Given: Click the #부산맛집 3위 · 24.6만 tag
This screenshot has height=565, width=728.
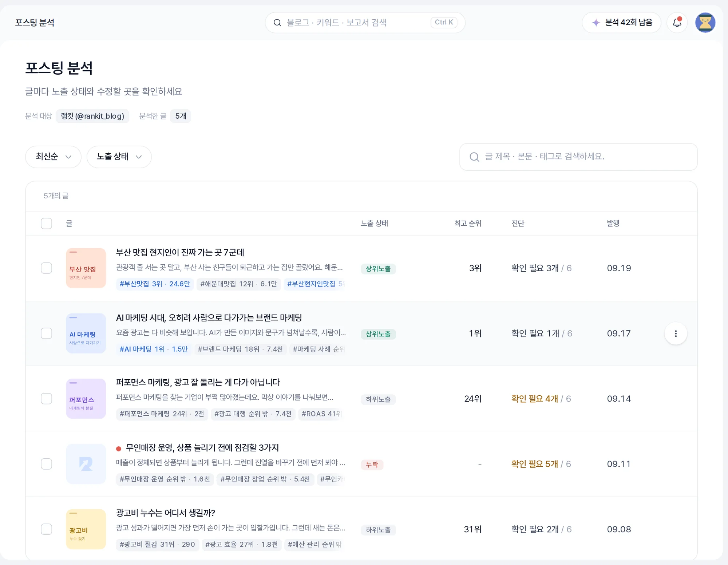Looking at the screenshot, I should [x=155, y=284].
